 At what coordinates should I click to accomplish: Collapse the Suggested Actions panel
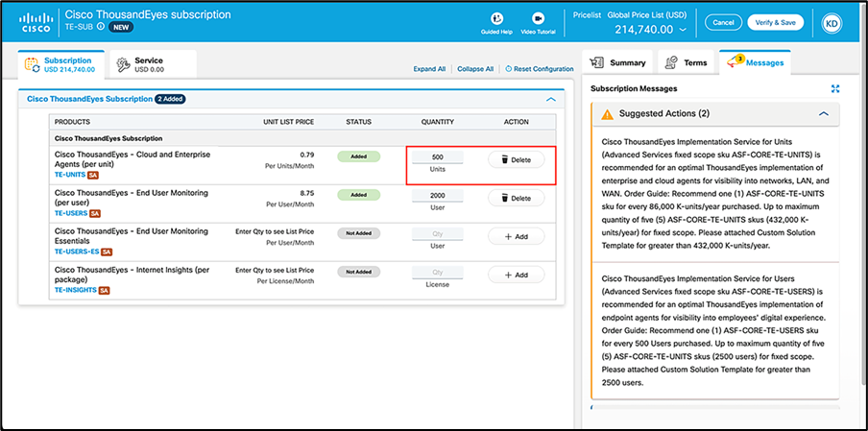(x=824, y=113)
